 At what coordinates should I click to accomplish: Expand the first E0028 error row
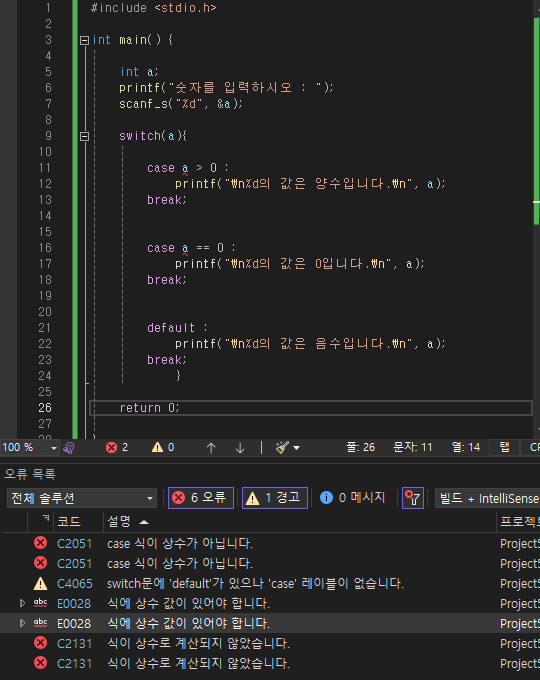[22, 603]
